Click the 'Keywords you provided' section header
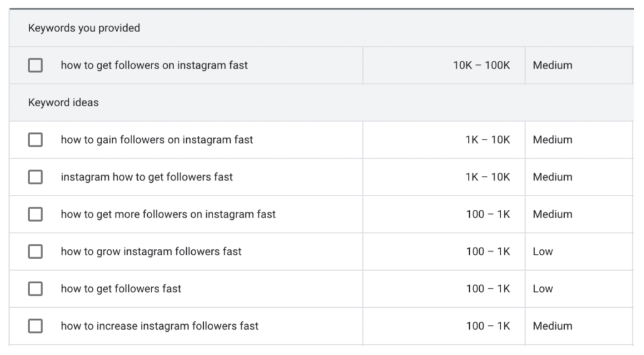The image size is (644, 355). coord(84,28)
